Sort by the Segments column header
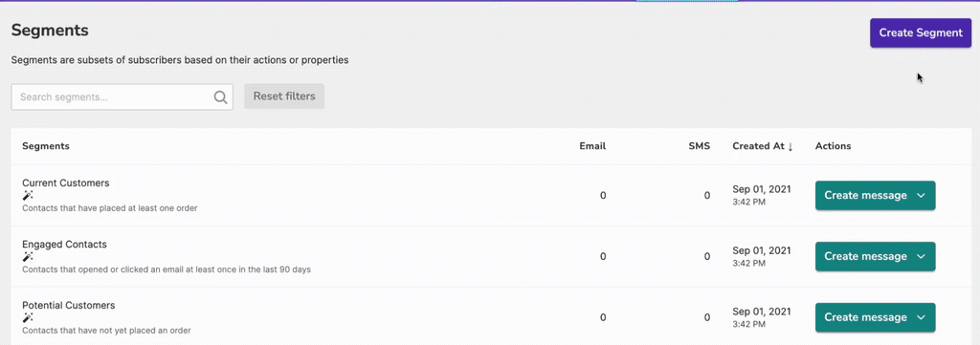This screenshot has height=345, width=980. coord(46,146)
